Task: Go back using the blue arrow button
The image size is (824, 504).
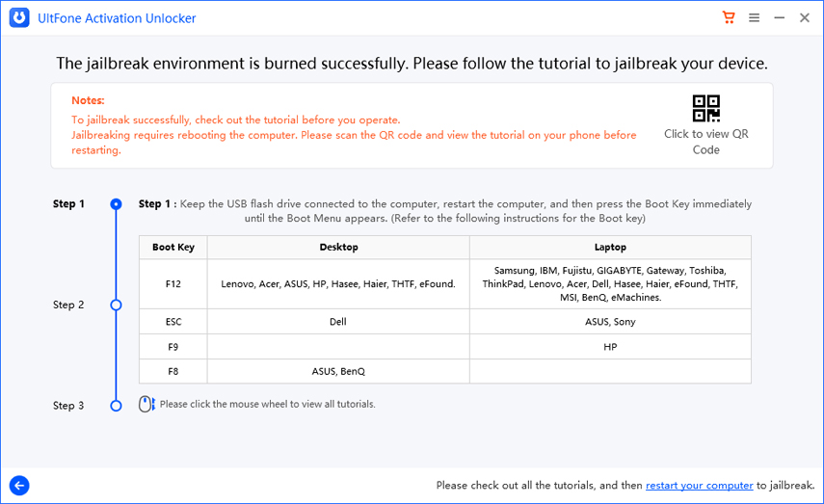Action: [18, 486]
